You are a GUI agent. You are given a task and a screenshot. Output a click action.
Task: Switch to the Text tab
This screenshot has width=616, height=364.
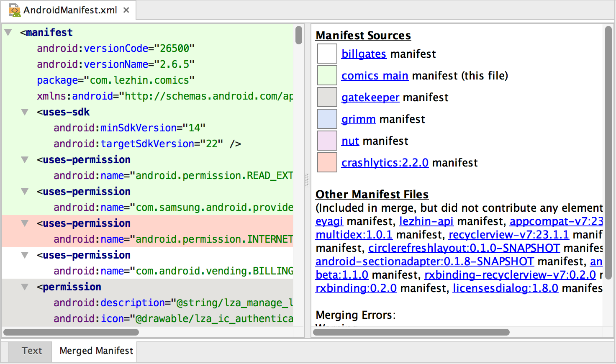point(32,351)
